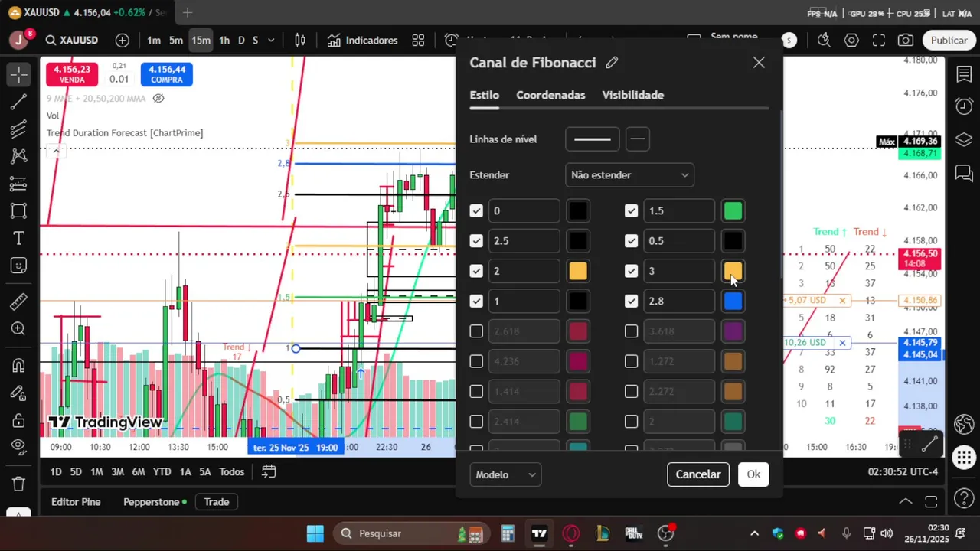
Task: Switch to the Visibilidade tab
Action: click(x=632, y=95)
